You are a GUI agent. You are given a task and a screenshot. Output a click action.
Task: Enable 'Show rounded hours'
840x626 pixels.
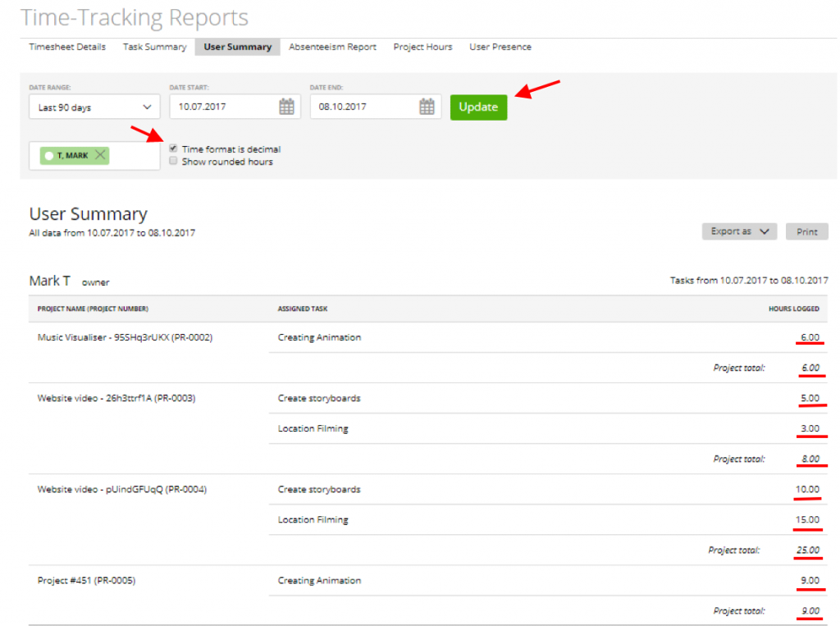click(x=173, y=161)
